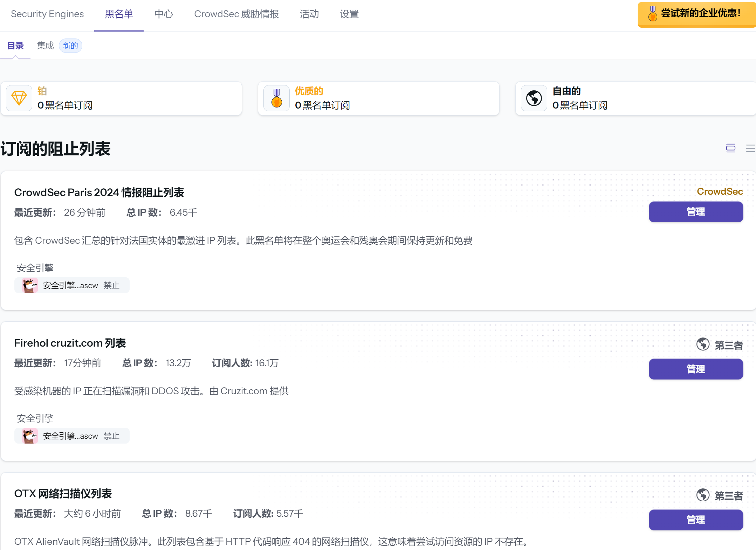756x550 pixels.
Task: Select the 目录 sub-tab
Action: coord(15,46)
